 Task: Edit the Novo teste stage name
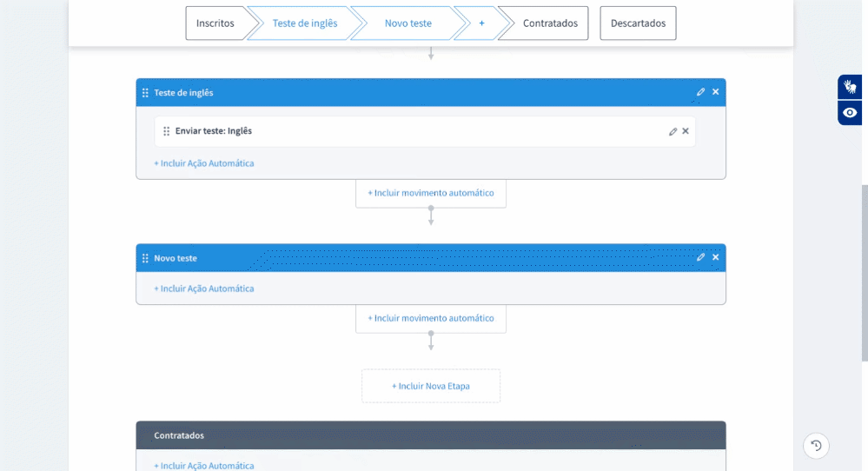pyautogui.click(x=700, y=257)
